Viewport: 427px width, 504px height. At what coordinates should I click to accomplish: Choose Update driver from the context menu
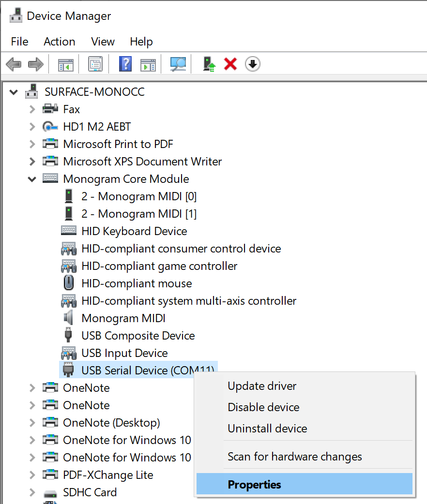(x=304, y=385)
